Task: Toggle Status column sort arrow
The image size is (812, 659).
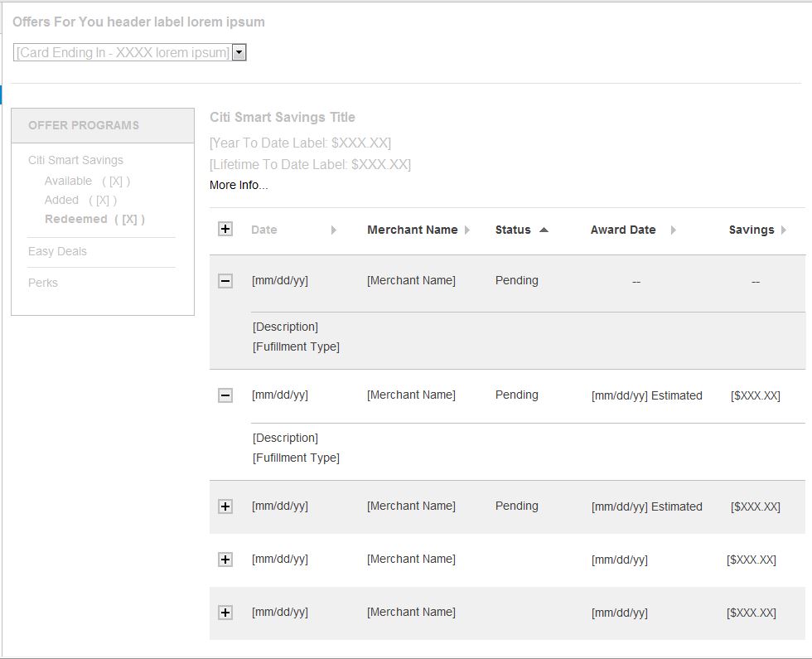Action: pos(544,230)
